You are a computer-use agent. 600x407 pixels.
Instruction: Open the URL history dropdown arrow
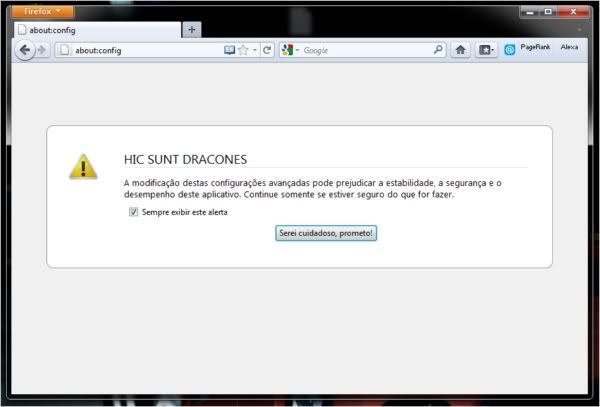coord(254,50)
